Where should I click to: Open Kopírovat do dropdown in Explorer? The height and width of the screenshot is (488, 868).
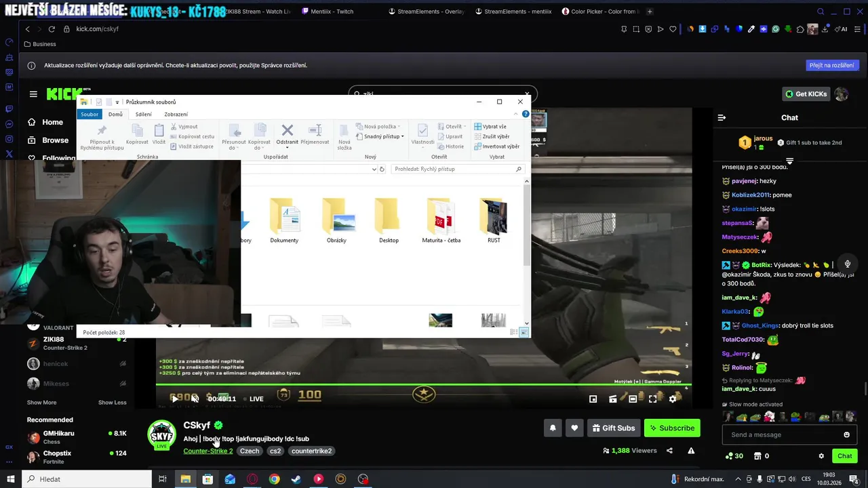tap(260, 137)
